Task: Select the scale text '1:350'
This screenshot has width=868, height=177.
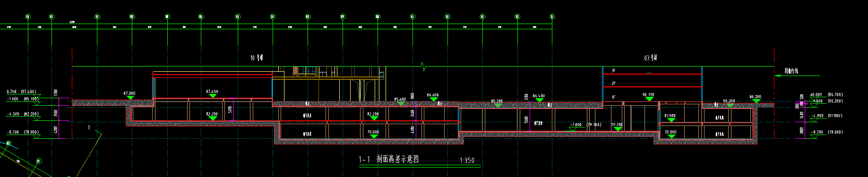Action: coord(467,160)
